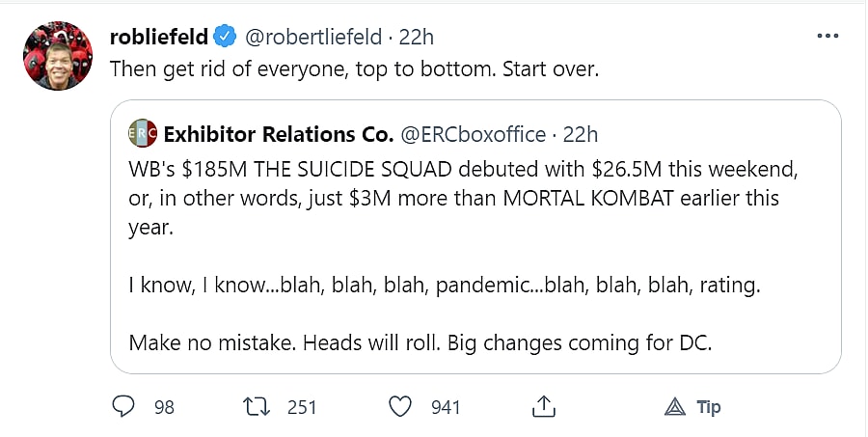Click the reply speech bubble icon

point(122,407)
